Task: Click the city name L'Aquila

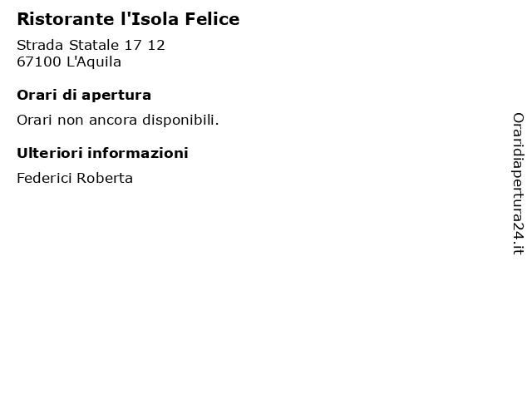Action: point(94,62)
